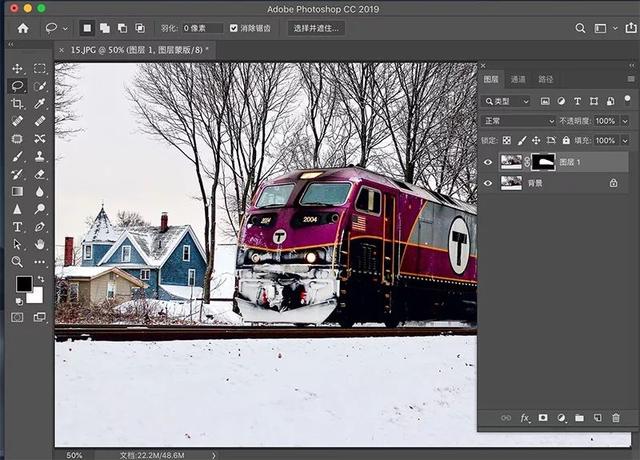Image resolution: width=640 pixels, height=460 pixels.
Task: Select the Gradient tool
Action: [x=17, y=191]
